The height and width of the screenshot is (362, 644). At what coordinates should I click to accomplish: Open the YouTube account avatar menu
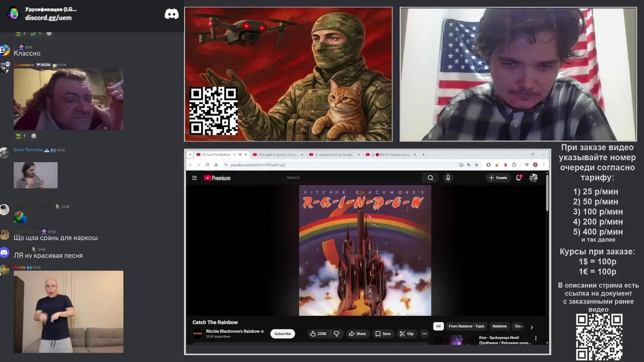click(x=533, y=177)
